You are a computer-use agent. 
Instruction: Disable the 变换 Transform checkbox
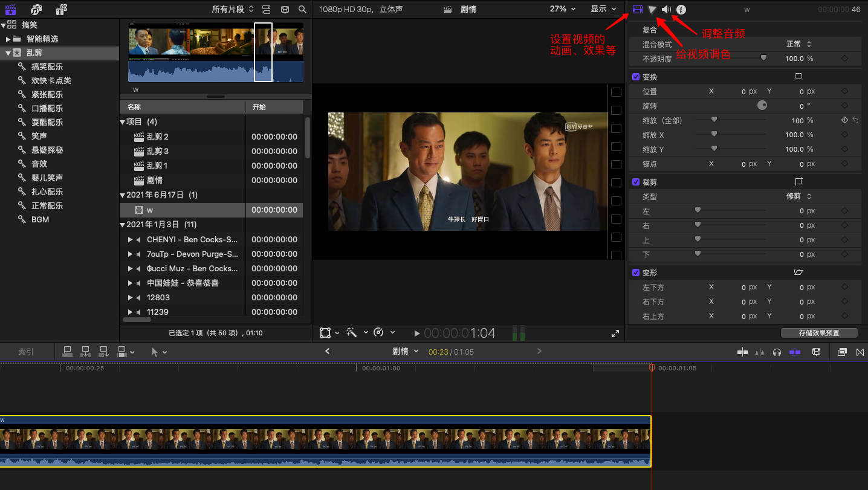point(636,77)
